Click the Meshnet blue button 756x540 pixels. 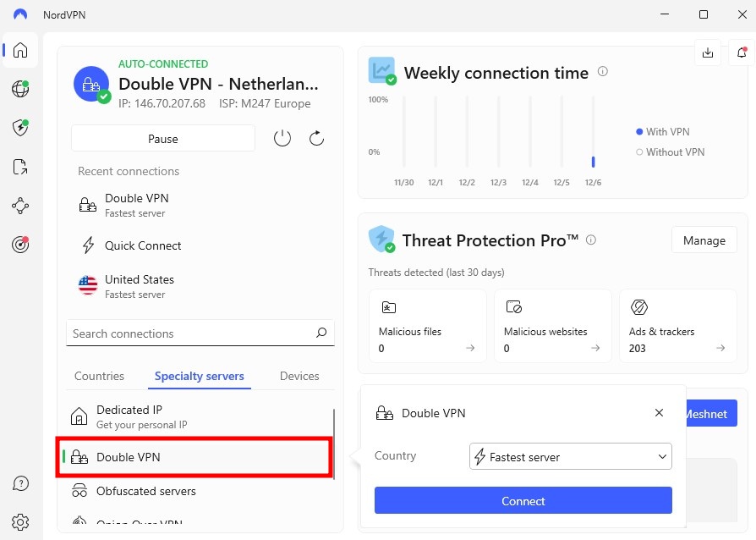tap(711, 414)
